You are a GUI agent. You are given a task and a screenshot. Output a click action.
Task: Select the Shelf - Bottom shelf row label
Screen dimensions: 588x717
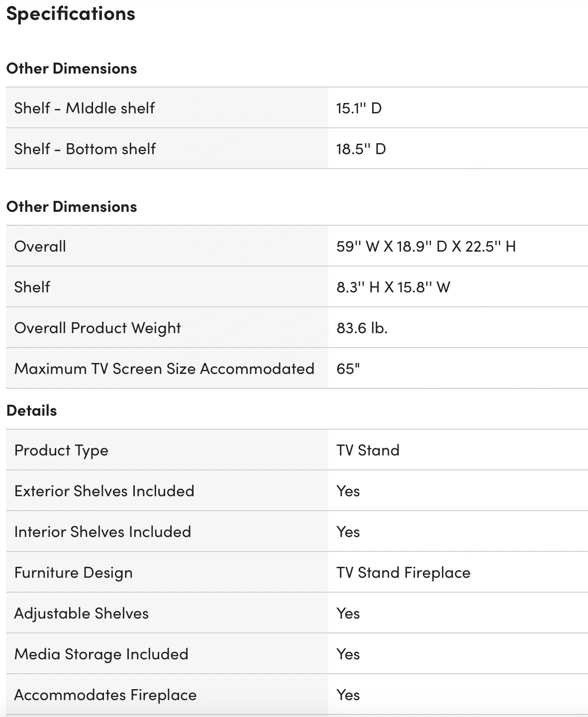click(85, 149)
